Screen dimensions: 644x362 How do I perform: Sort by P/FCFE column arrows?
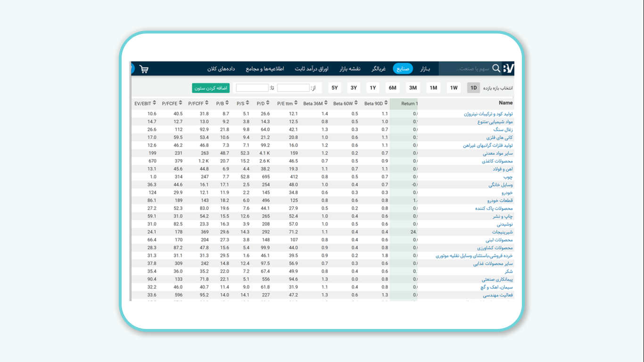coord(181,103)
